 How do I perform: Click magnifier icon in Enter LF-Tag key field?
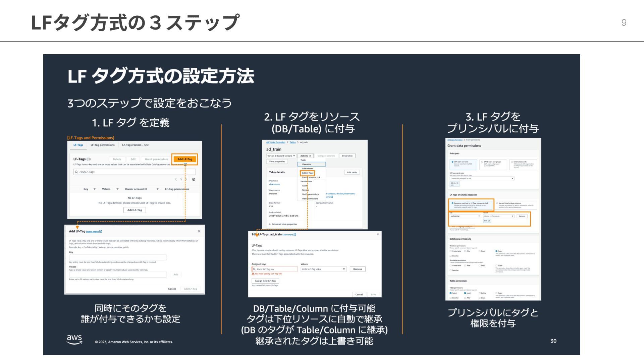(x=254, y=269)
